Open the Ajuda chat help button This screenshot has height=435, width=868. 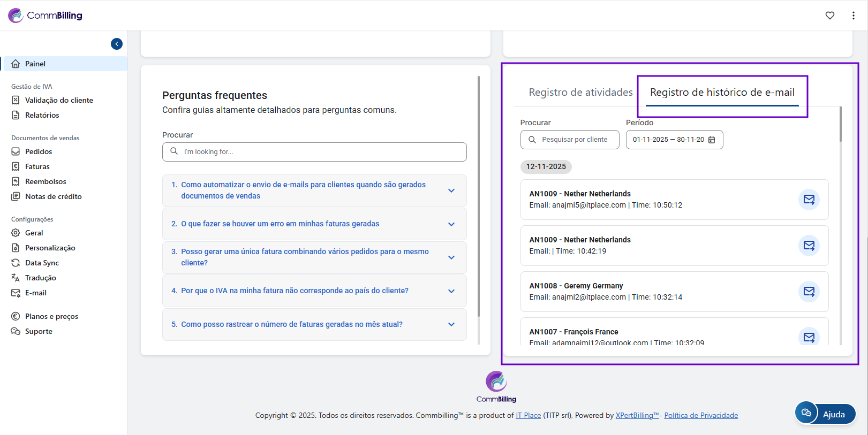[825, 414]
